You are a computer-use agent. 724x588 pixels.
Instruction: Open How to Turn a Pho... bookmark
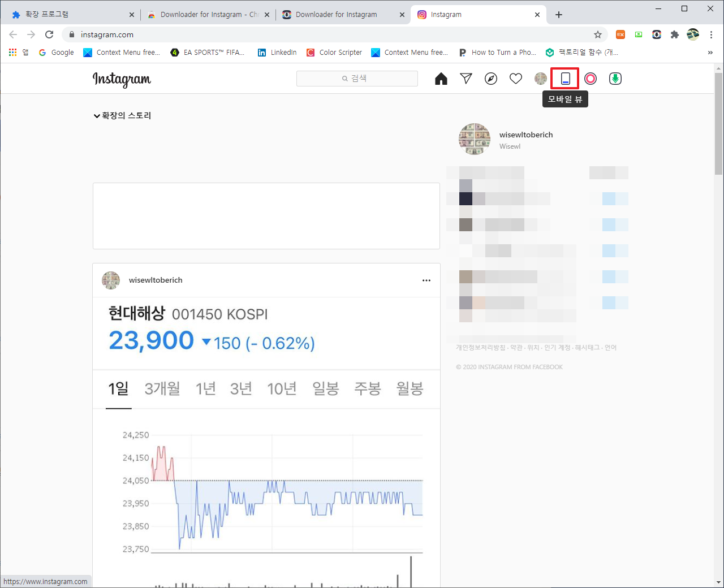click(498, 52)
